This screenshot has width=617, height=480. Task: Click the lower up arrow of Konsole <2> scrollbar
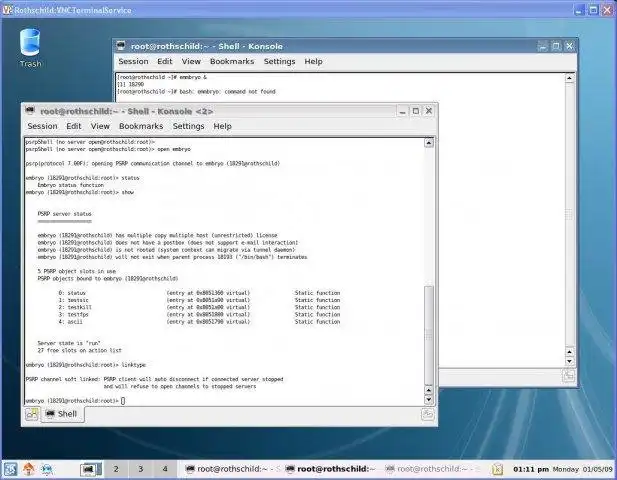click(429, 390)
